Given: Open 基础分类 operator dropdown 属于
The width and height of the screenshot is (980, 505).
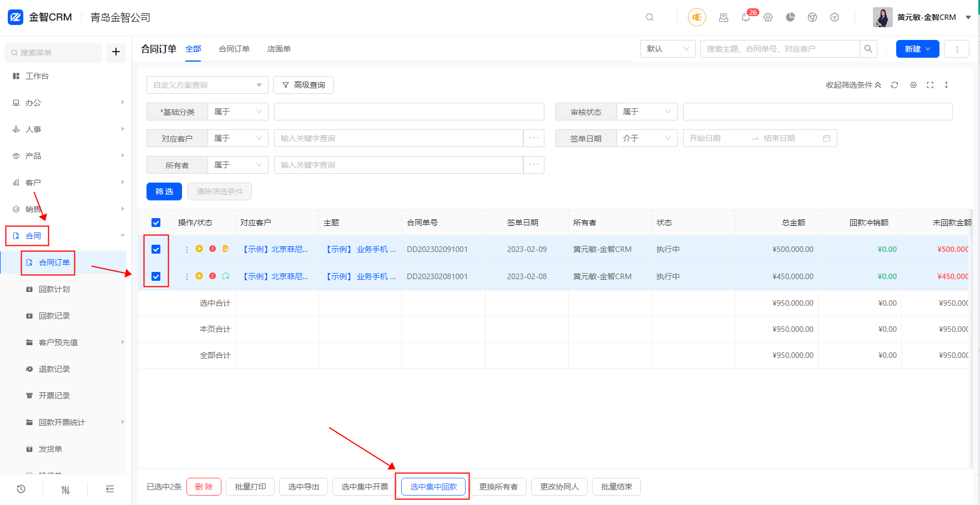Looking at the screenshot, I should pos(238,112).
